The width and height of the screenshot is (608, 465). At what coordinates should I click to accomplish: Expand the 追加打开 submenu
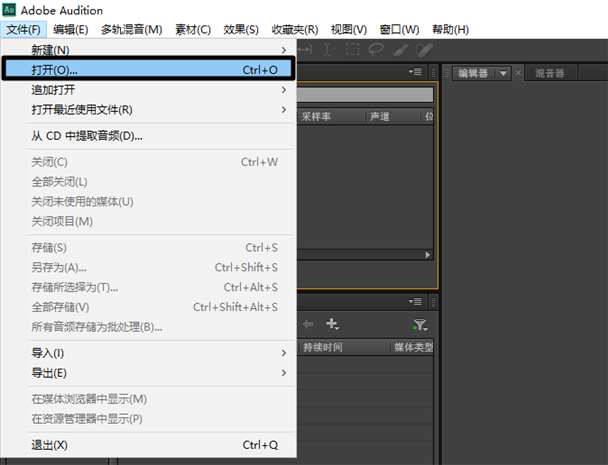tap(284, 90)
